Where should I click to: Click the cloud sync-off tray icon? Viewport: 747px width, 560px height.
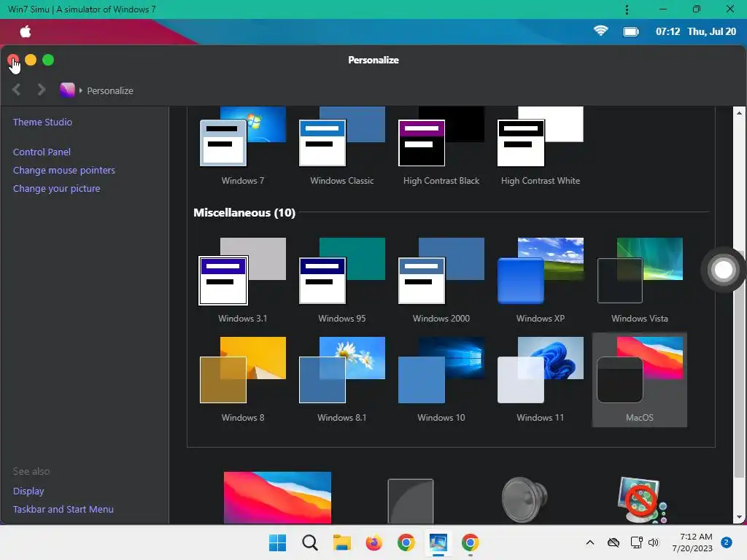click(x=614, y=542)
